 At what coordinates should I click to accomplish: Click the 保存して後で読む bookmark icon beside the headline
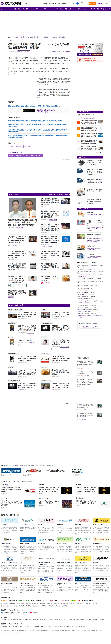pos(52,51)
